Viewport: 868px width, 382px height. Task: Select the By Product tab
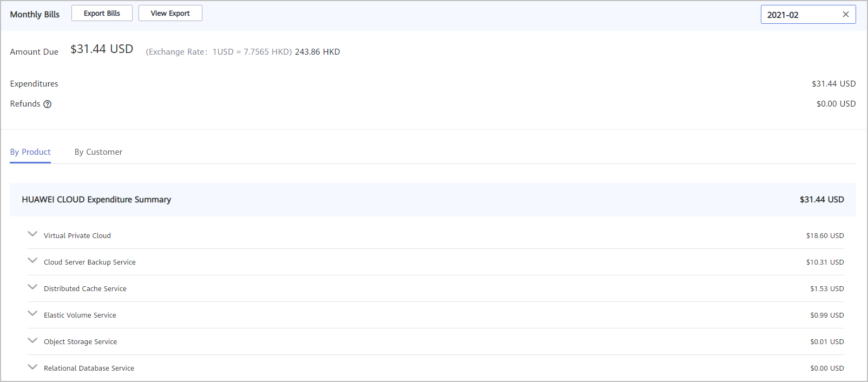(30, 152)
